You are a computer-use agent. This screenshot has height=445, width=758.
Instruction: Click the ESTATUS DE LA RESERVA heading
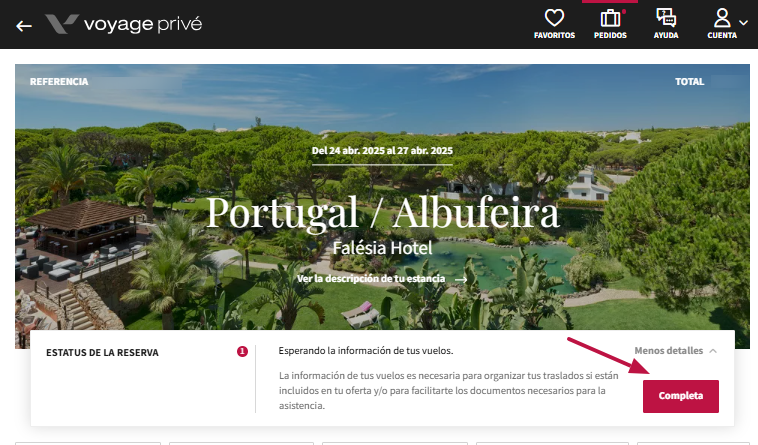(x=102, y=353)
